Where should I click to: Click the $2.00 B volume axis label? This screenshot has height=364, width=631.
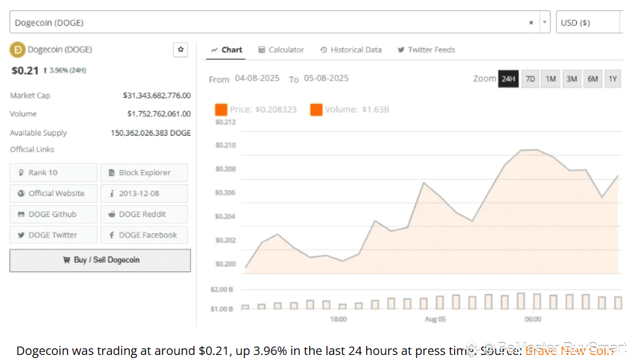tap(222, 289)
